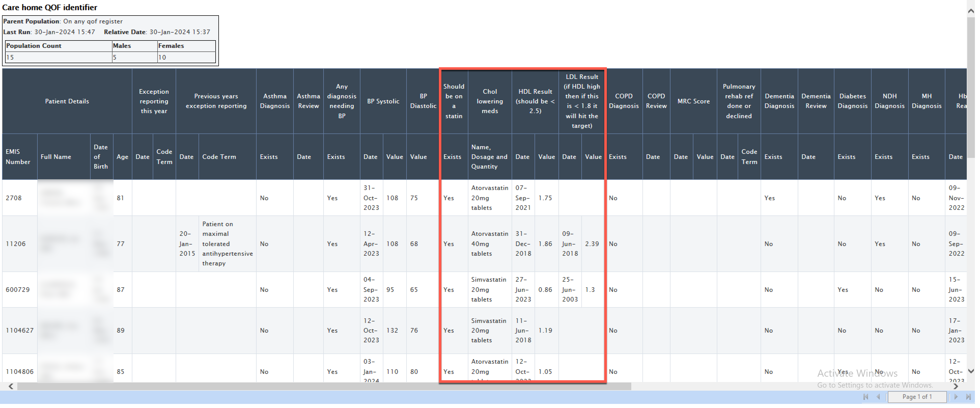
Task: Click the horizontal scrollbar left arrow
Action: (x=11, y=386)
